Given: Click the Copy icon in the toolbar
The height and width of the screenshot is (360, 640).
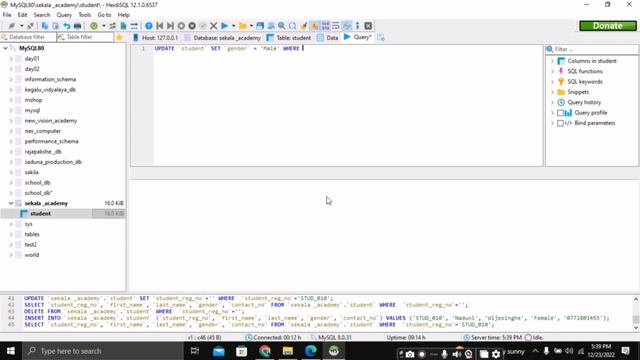Looking at the screenshot, I should (x=45, y=26).
